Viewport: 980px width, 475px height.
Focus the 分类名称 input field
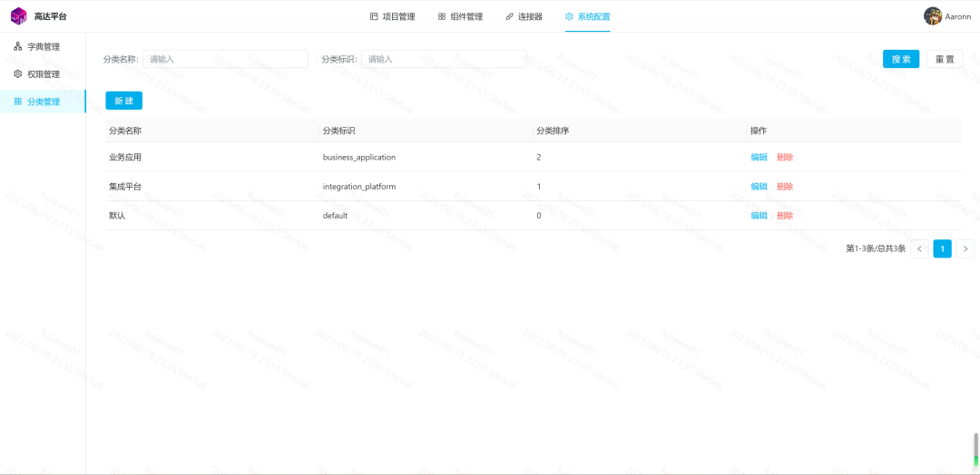tap(225, 59)
